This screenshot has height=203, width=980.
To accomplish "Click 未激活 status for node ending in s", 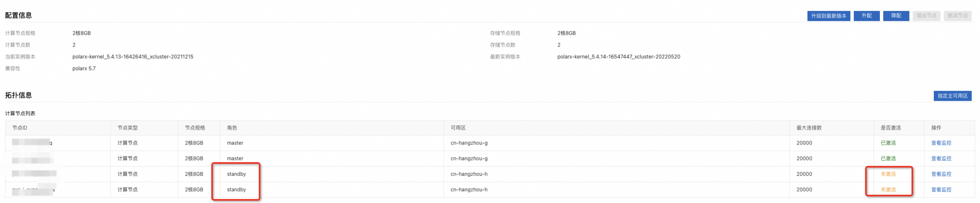I will [888, 190].
